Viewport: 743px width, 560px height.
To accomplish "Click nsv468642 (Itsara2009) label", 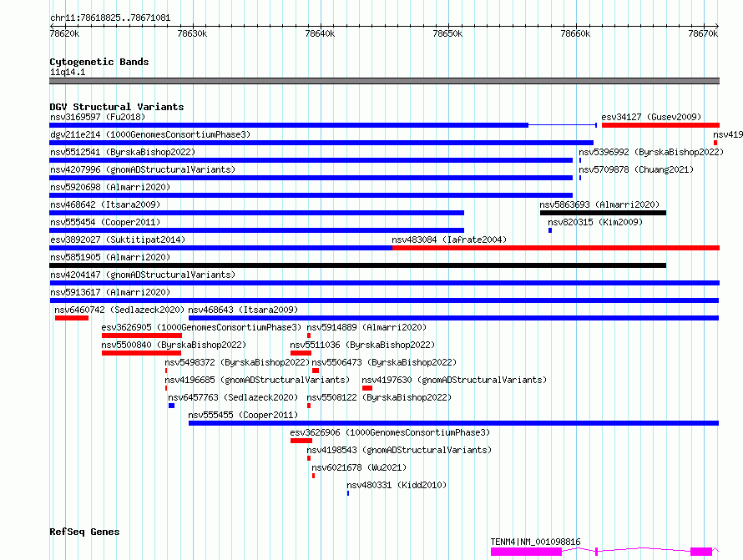I will 105,204.
